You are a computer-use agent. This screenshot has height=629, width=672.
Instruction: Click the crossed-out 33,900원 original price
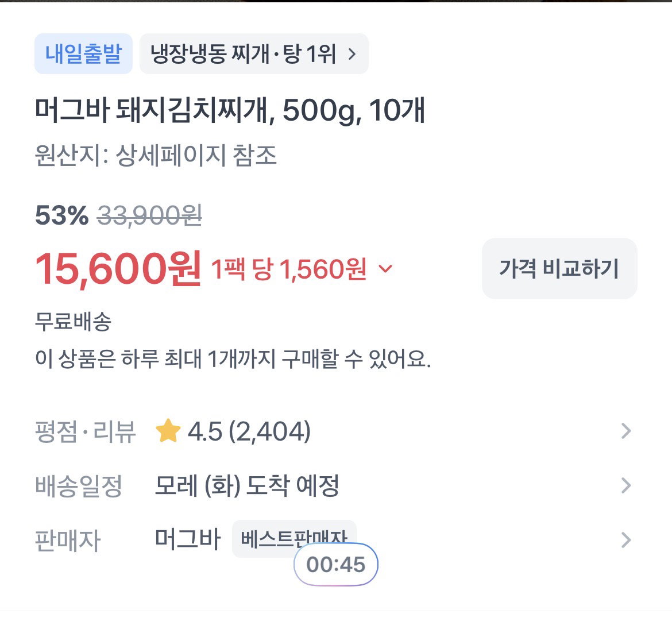[149, 215]
